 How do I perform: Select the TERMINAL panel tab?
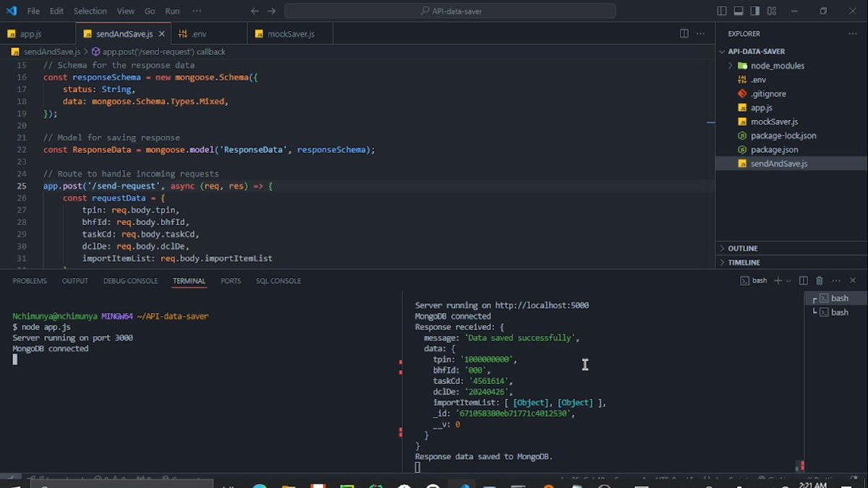(x=189, y=281)
